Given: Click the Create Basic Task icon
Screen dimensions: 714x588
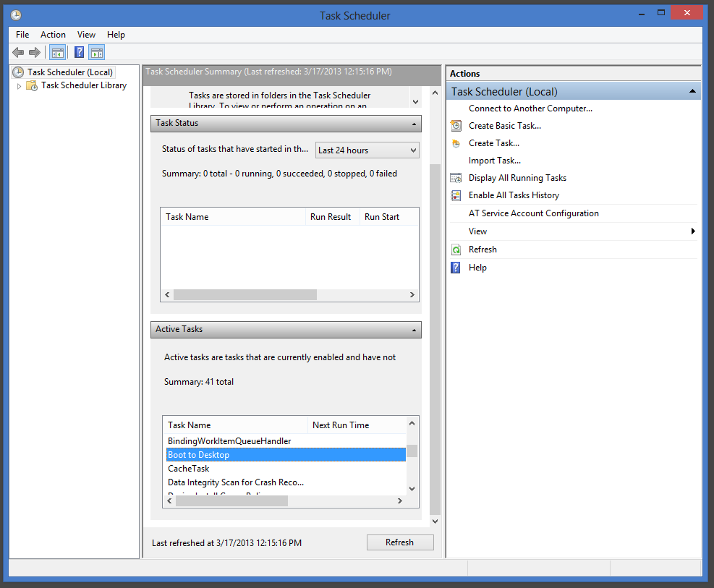Looking at the screenshot, I should click(x=456, y=126).
